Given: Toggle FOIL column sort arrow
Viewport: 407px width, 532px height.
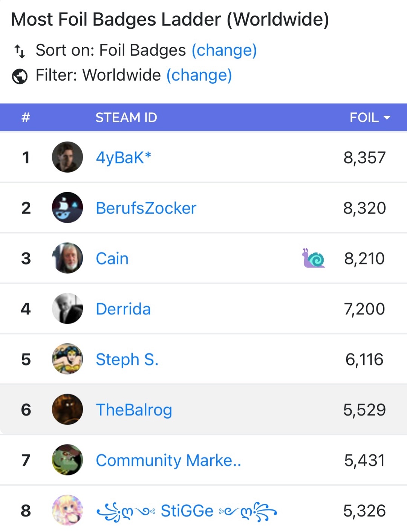Looking at the screenshot, I should pyautogui.click(x=387, y=118).
